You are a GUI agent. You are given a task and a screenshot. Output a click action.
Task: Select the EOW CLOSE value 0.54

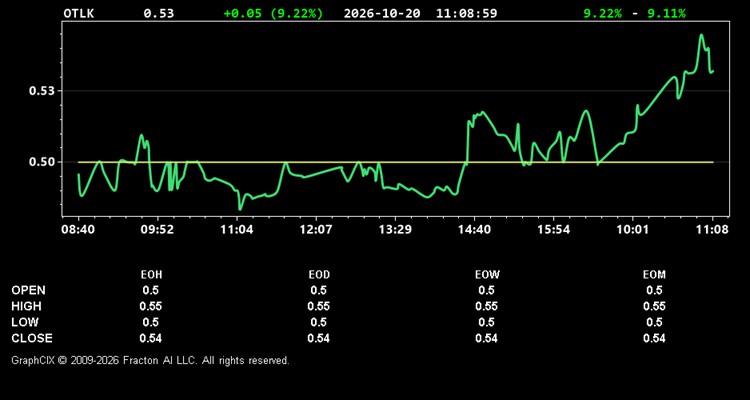point(486,338)
